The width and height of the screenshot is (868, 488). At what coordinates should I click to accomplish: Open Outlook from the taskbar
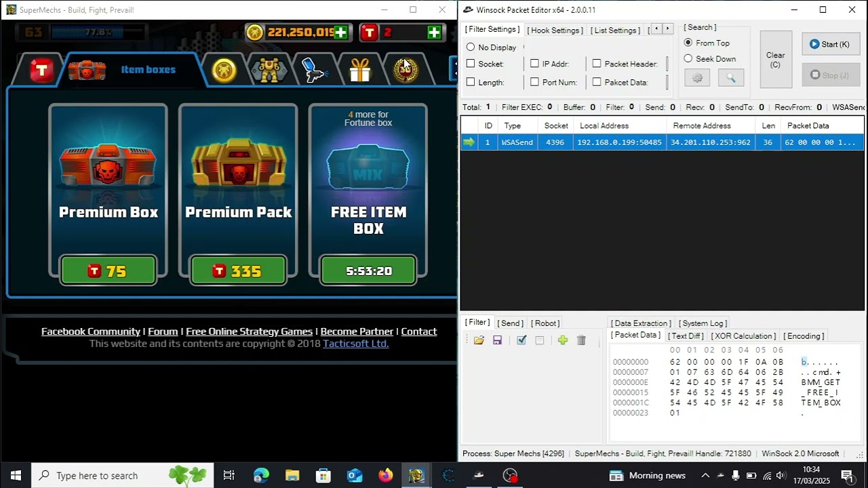coord(355,475)
